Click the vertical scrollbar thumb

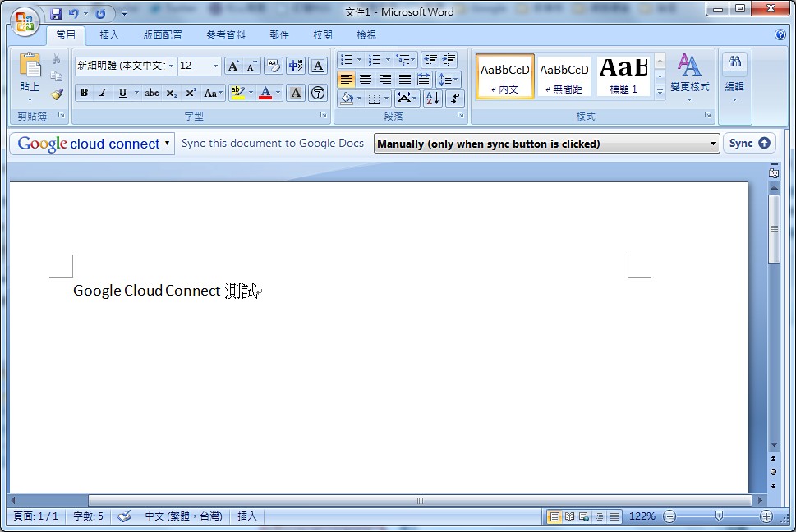(774, 229)
